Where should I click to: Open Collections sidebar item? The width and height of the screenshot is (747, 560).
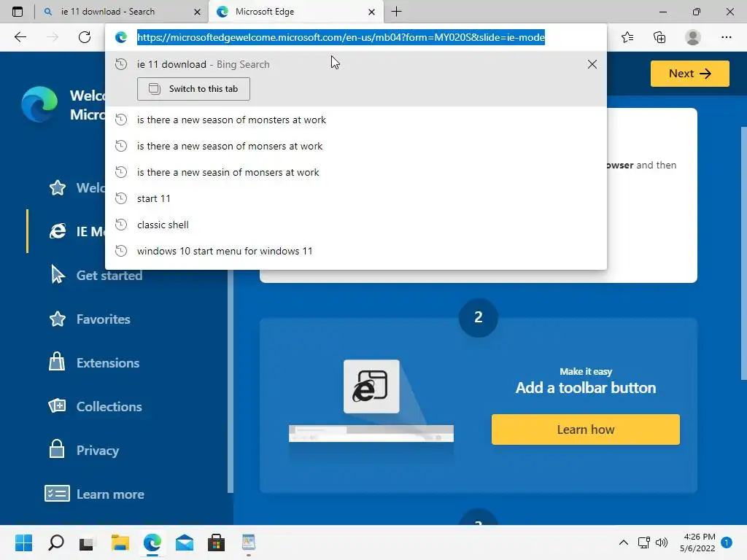95,407
